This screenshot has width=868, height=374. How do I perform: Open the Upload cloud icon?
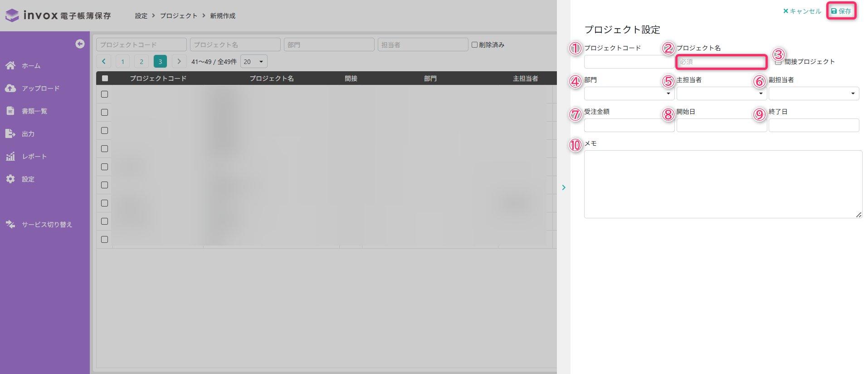coord(10,88)
